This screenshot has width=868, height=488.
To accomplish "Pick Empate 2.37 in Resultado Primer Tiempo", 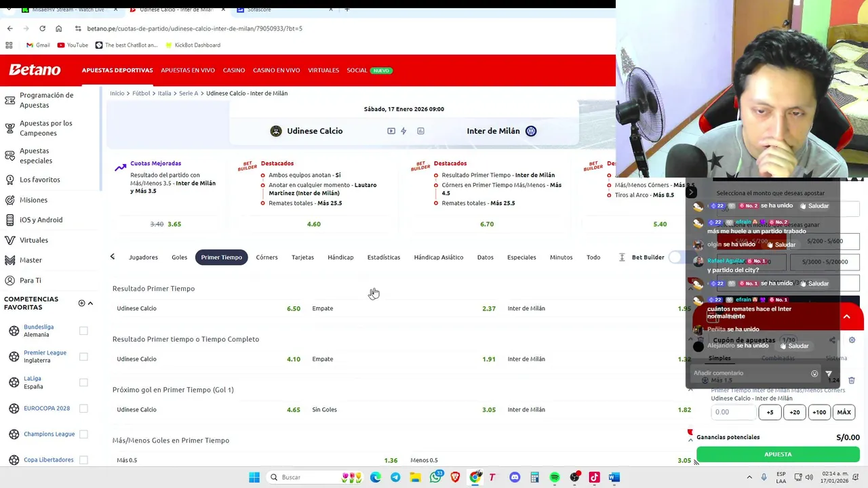I will 403,308.
